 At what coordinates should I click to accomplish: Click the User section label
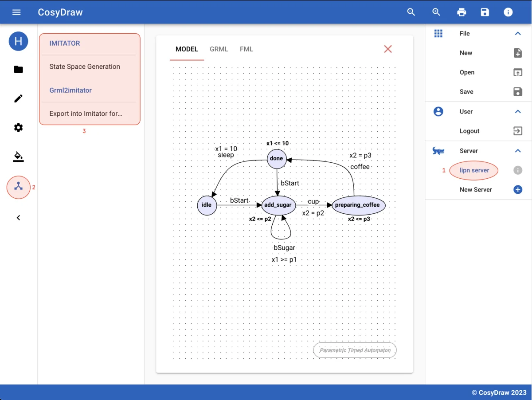point(466,112)
